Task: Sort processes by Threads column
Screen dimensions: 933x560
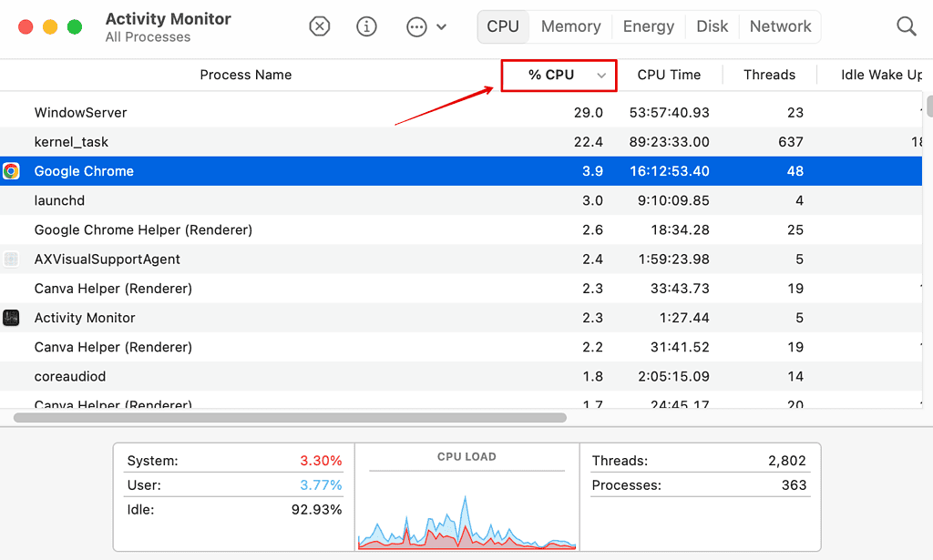Action: pyautogui.click(x=769, y=74)
